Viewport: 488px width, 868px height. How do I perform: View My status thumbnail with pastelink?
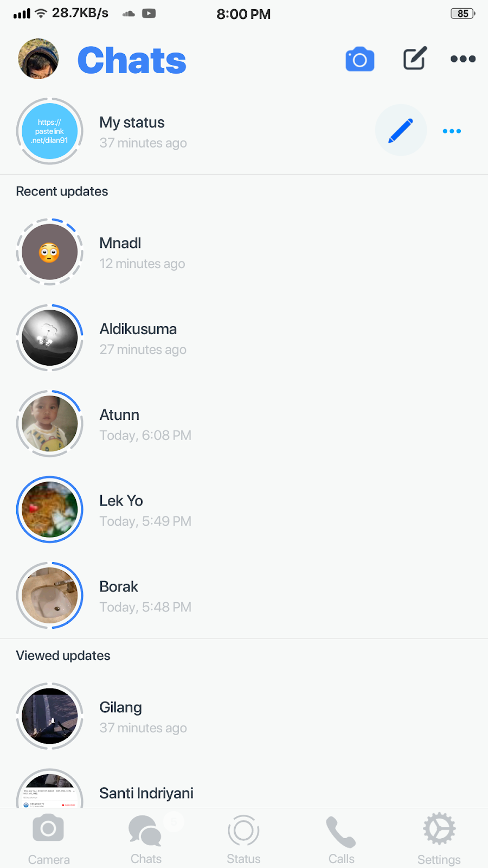pos(50,131)
